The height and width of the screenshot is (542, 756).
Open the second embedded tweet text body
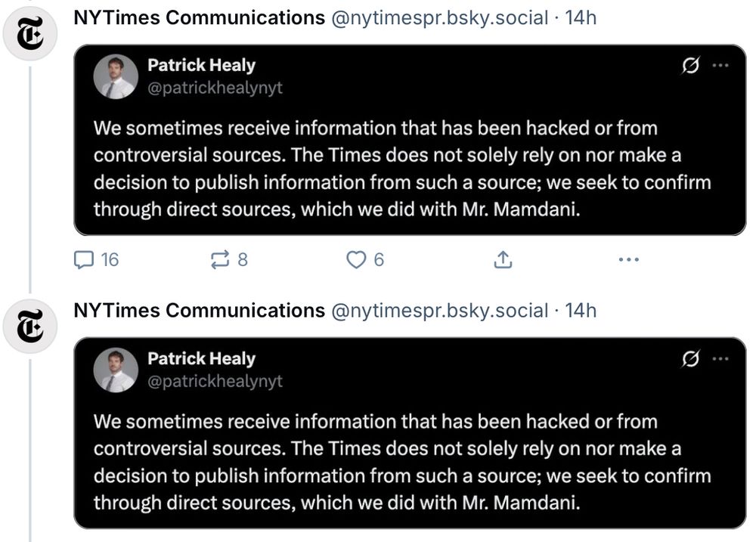click(402, 462)
